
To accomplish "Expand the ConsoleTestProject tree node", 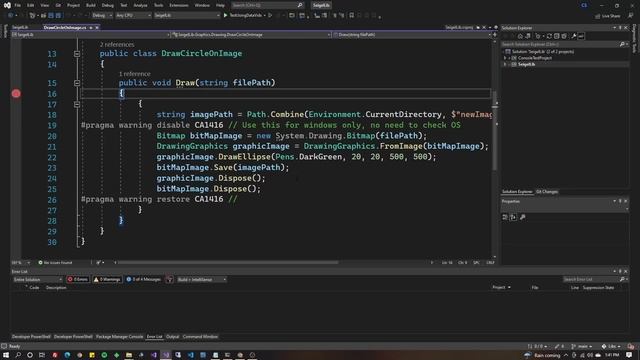I will click(x=505, y=58).
